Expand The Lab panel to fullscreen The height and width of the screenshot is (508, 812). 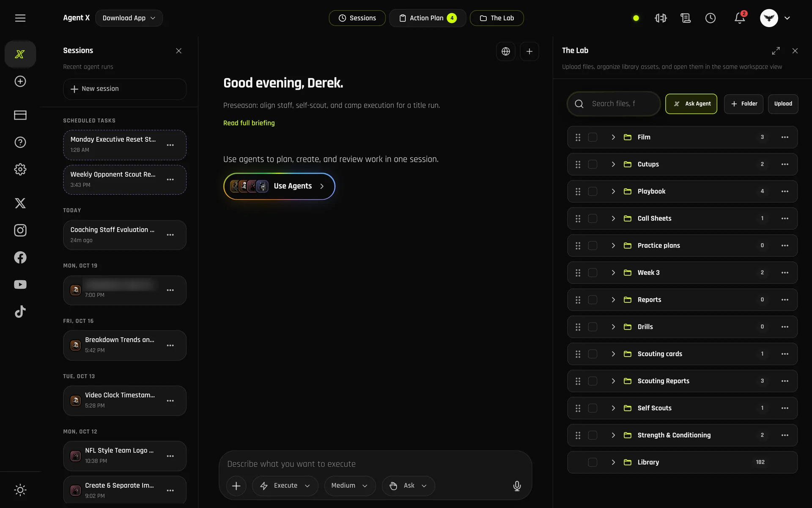coord(776,51)
